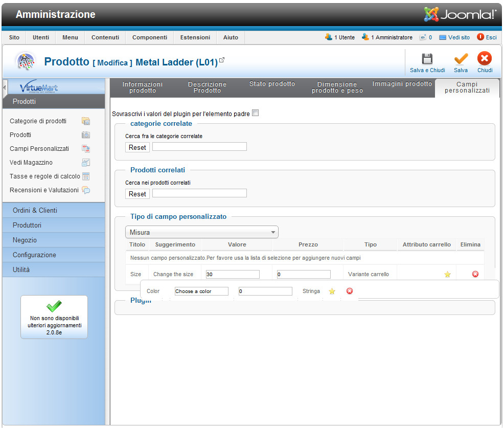Screen dimensions: 504x428
Task: Click Reset button under categorie correlate
Action: (x=137, y=147)
